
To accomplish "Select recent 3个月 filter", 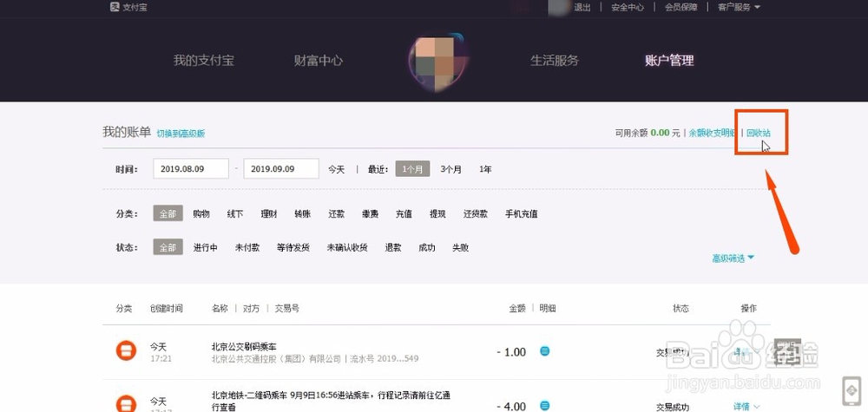I will coord(450,169).
